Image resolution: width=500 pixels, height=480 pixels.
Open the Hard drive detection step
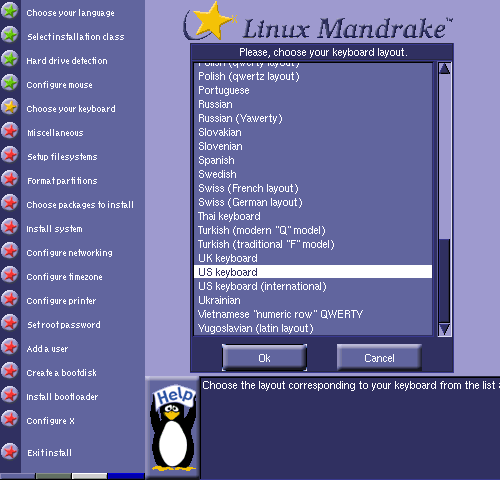tap(67, 61)
